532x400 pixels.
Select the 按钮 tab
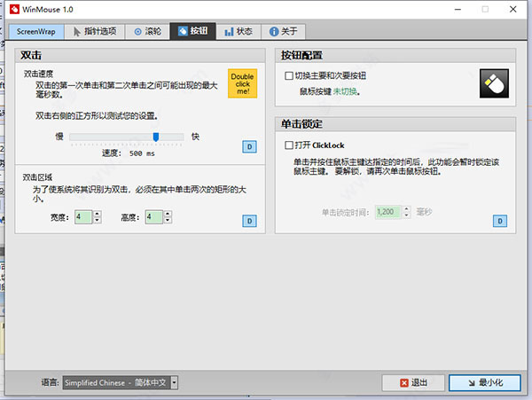click(x=192, y=31)
